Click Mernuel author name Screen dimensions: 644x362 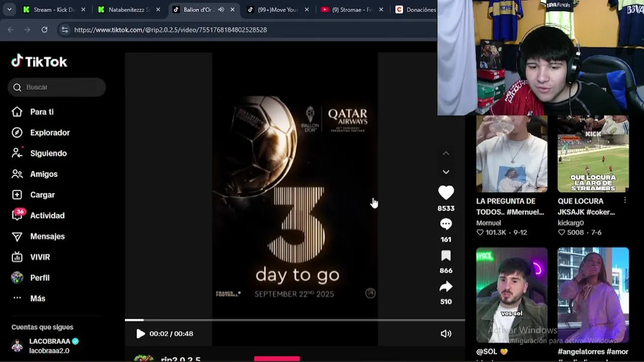point(489,223)
